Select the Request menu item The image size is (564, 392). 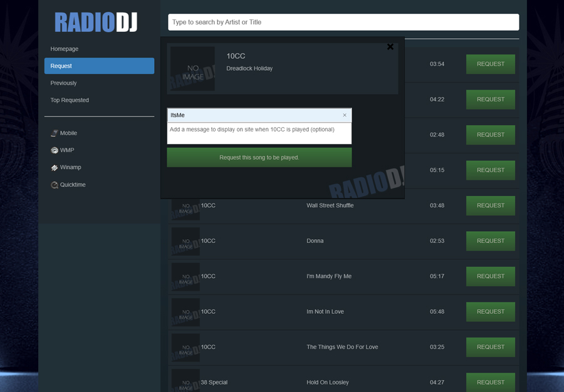99,66
